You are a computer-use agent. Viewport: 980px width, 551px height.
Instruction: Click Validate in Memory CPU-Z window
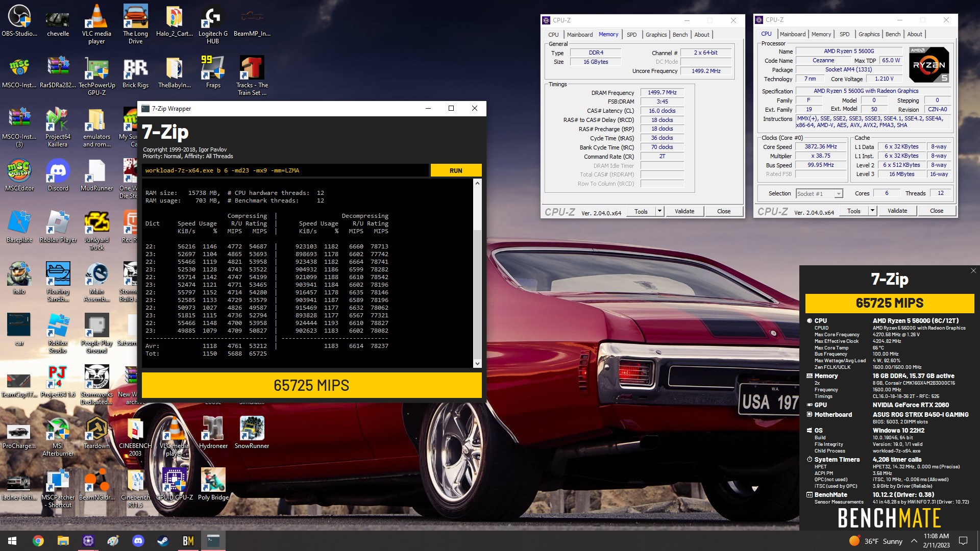684,211
